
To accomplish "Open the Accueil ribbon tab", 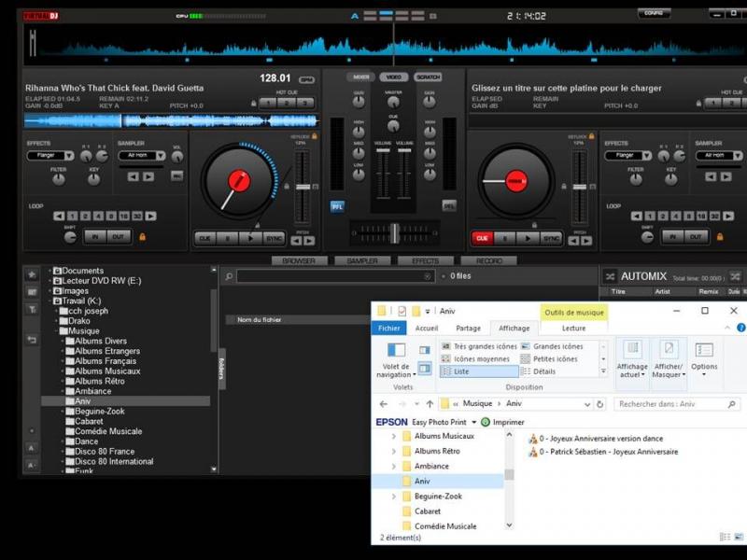I will tap(427, 329).
